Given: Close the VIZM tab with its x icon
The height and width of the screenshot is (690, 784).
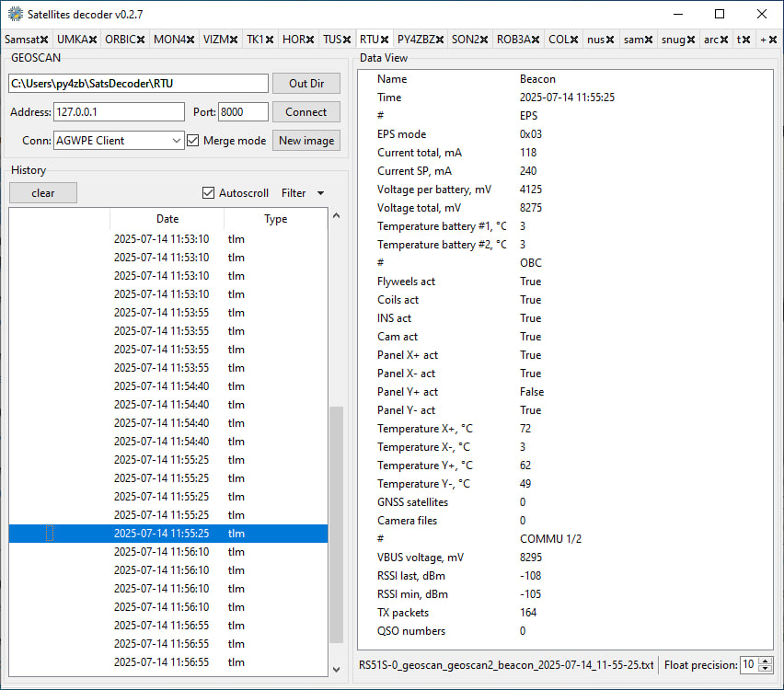Looking at the screenshot, I should (x=234, y=40).
